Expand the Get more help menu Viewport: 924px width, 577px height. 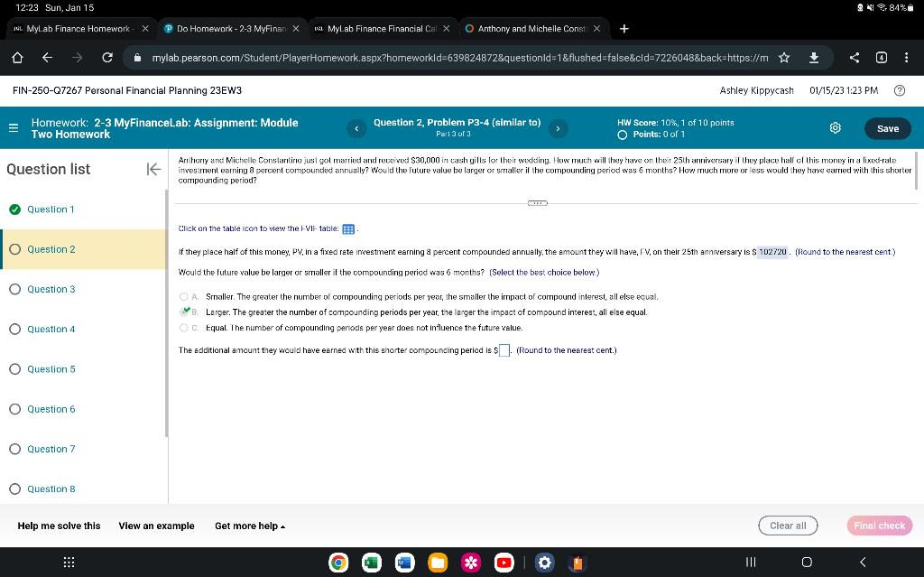(x=250, y=526)
